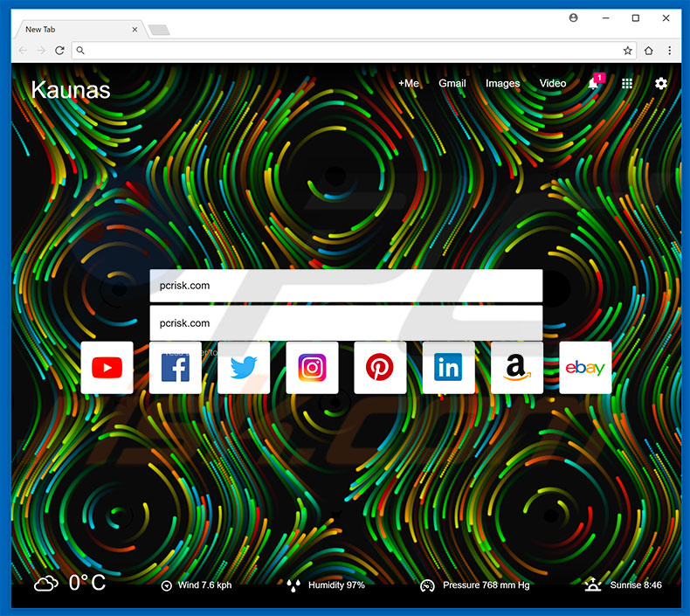Open the Twitter shortcut tile
This screenshot has width=690, height=616.
(244, 368)
